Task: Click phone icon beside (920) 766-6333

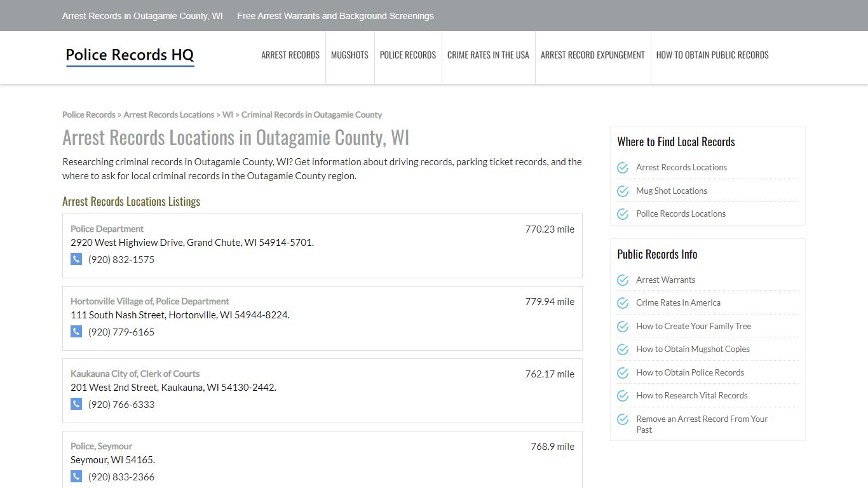Action: coord(76,403)
